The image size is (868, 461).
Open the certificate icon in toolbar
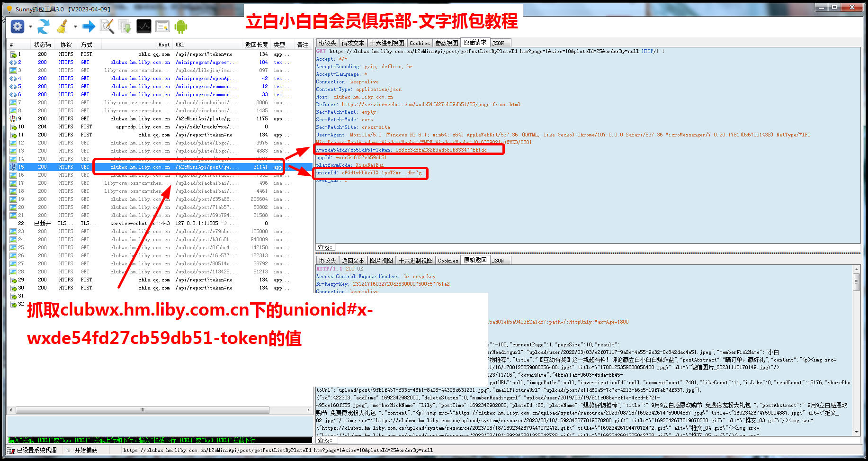coord(162,27)
